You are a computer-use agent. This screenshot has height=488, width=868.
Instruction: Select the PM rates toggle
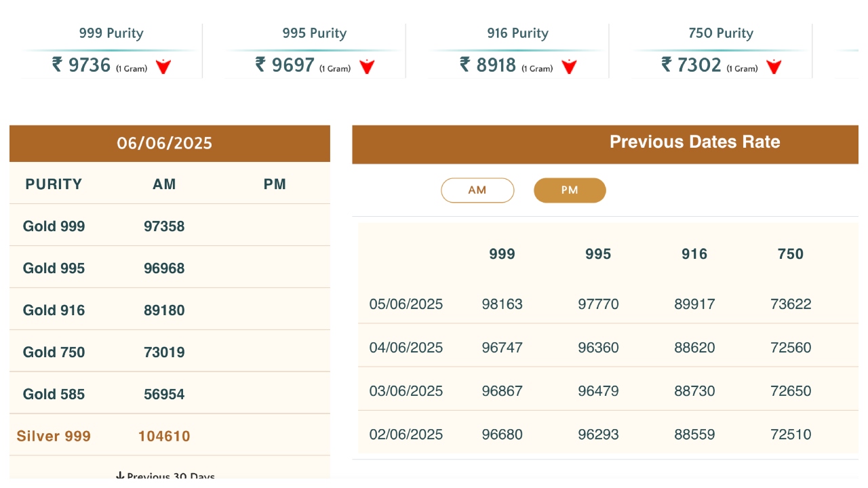(x=570, y=190)
